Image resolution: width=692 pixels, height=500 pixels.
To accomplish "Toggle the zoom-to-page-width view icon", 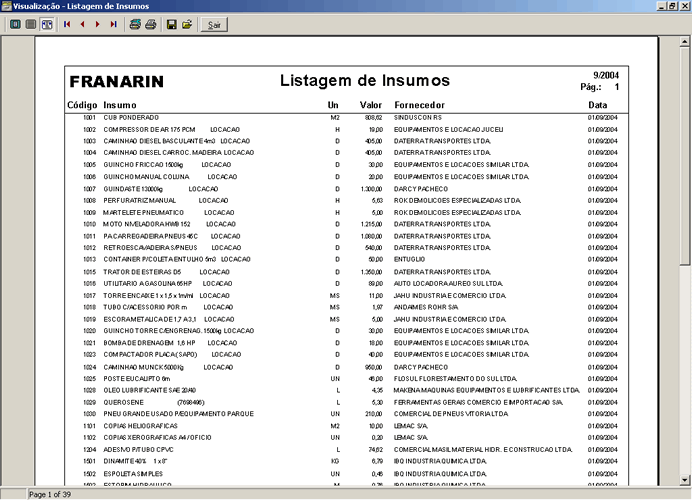I will pos(47,24).
